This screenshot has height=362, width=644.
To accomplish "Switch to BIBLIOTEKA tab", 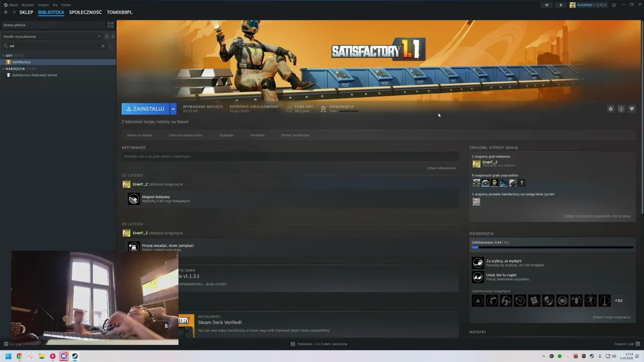I will tap(51, 12).
